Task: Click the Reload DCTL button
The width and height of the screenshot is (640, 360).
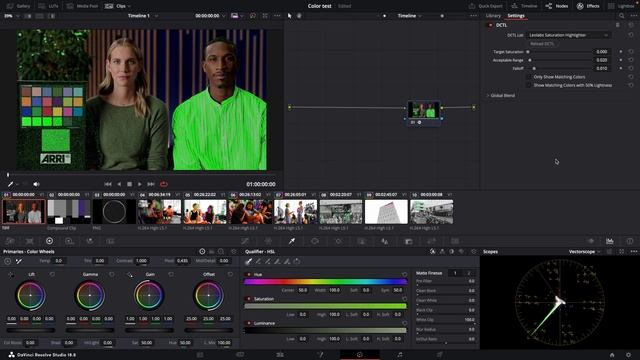Action: point(542,44)
